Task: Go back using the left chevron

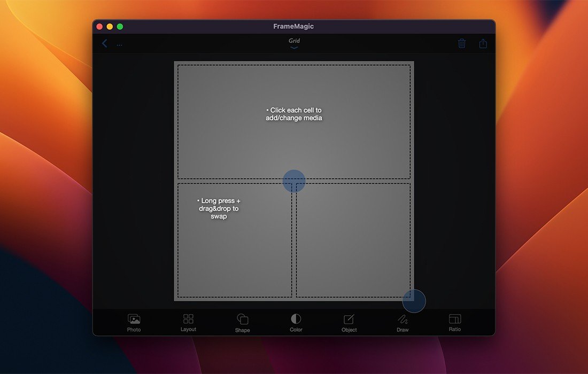Action: [105, 44]
